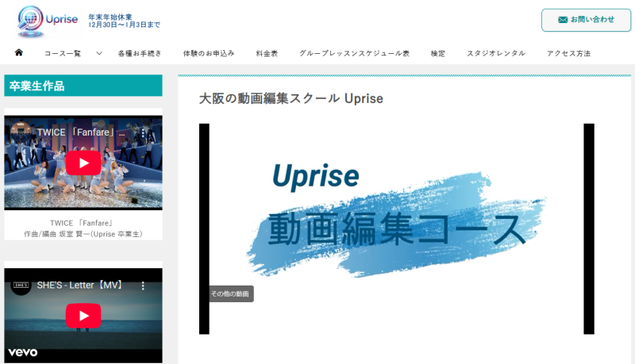
Task: Open the 検定 menu item
Action: 438,53
